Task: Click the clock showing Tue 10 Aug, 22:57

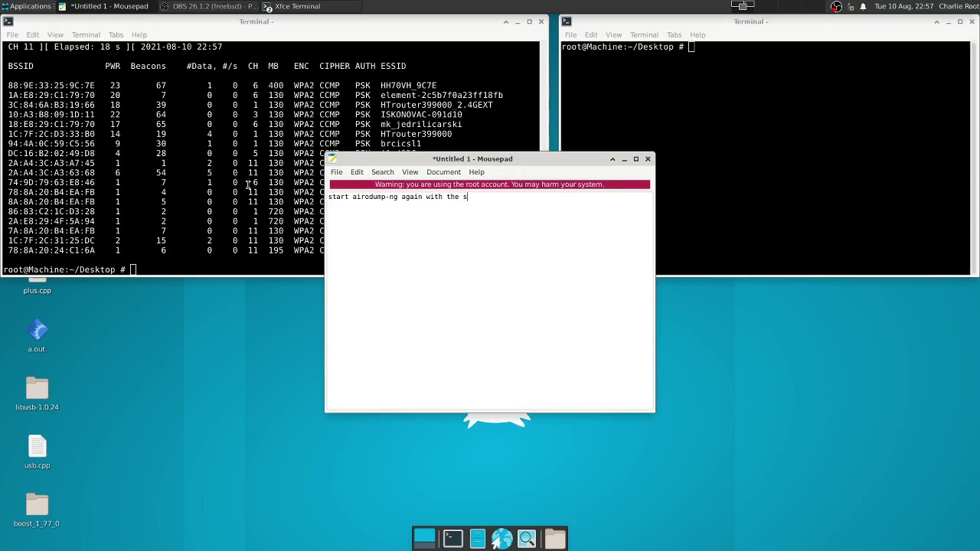Action: [903, 6]
